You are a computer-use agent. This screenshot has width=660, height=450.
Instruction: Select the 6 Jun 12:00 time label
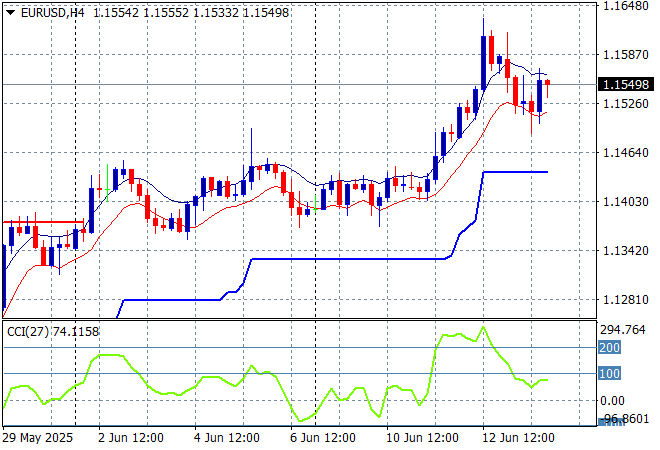[x=322, y=438]
